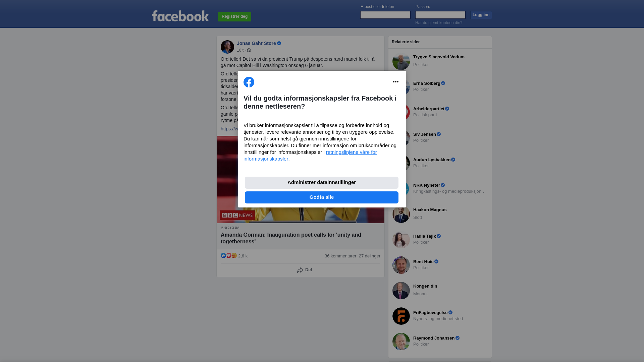Open FriFagbevegelse page avatar
Screen dimensions: 644x362
(401, 316)
